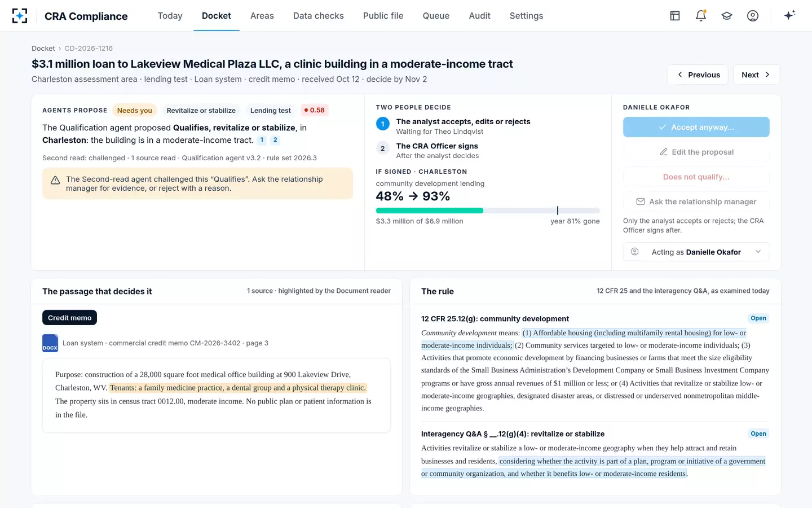Click Edit the proposal button
Viewport: 812px width, 508px height.
click(x=696, y=152)
